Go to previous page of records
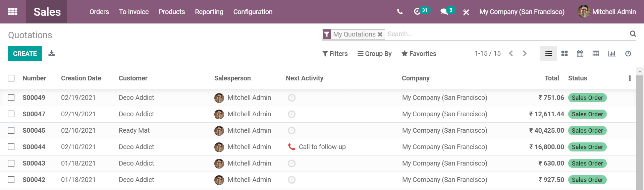 [x=511, y=53]
